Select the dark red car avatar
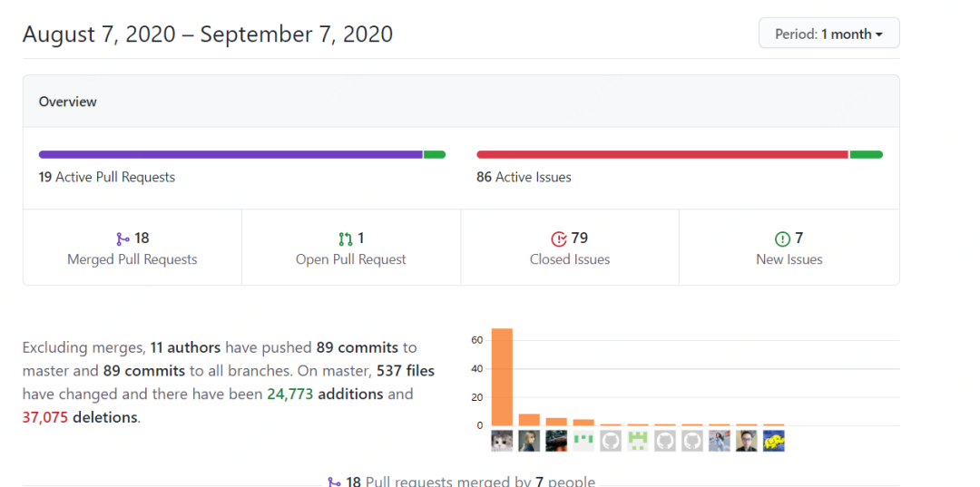This screenshot has width=980, height=487. click(556, 441)
